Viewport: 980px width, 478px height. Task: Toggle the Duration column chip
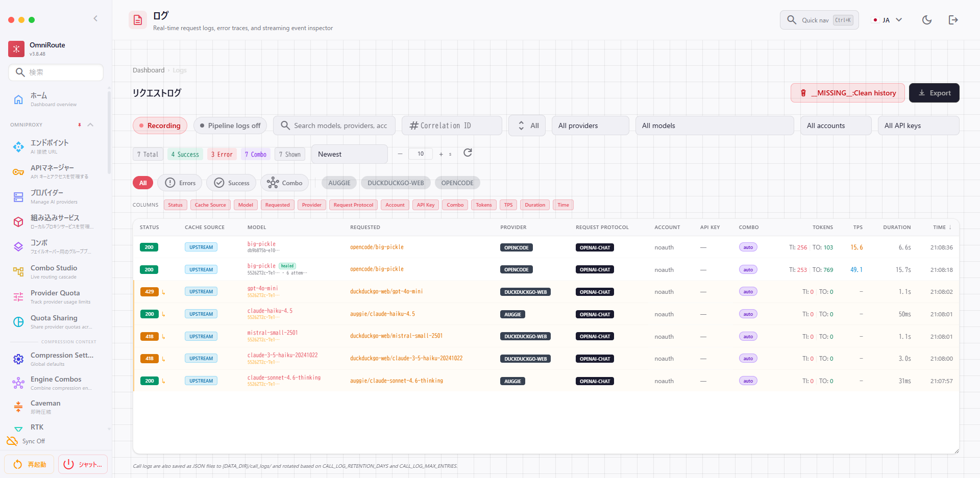[535, 205]
